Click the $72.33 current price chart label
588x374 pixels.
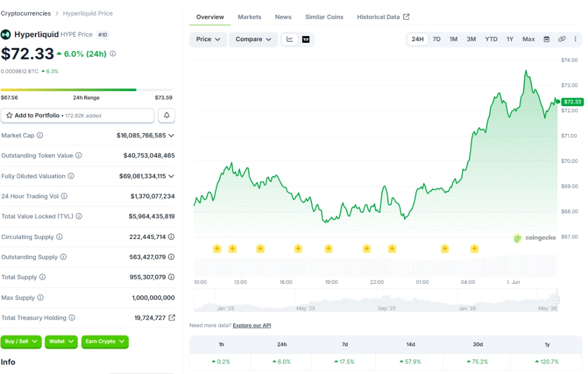(x=572, y=102)
